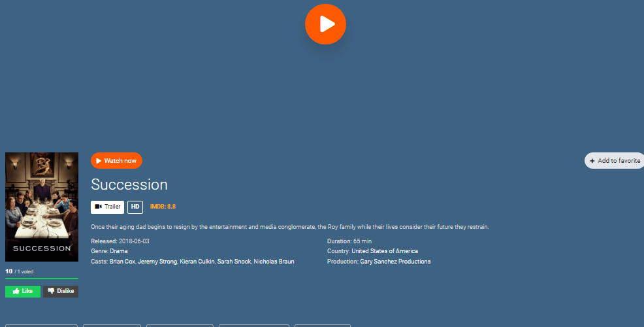The height and width of the screenshot is (327, 644).
Task: Open cast member Kieran Culkin
Action: pos(197,262)
